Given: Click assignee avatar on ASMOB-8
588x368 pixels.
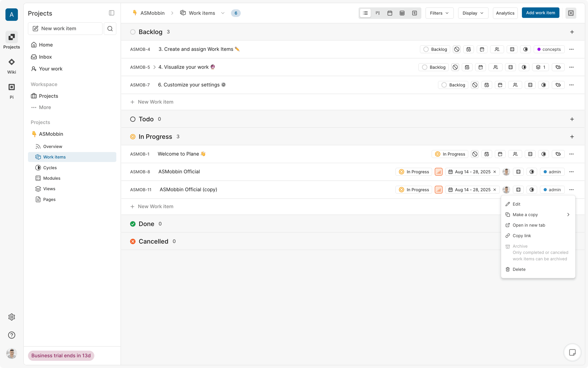Looking at the screenshot, I should 506,172.
